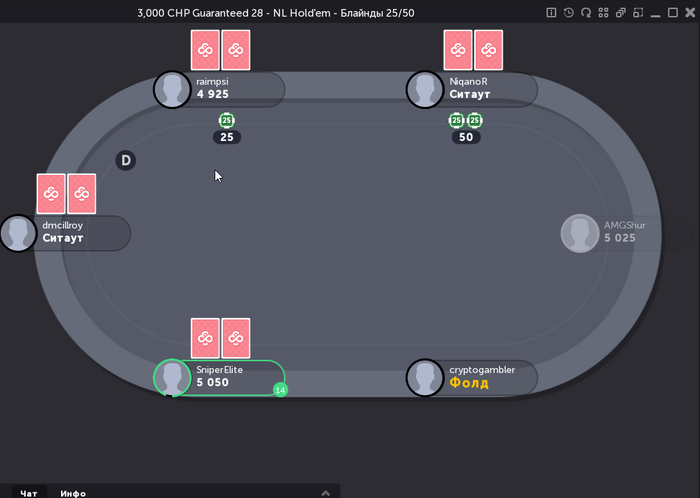
Task: Click AMGShur's greyed-out player seat
Action: (626, 233)
